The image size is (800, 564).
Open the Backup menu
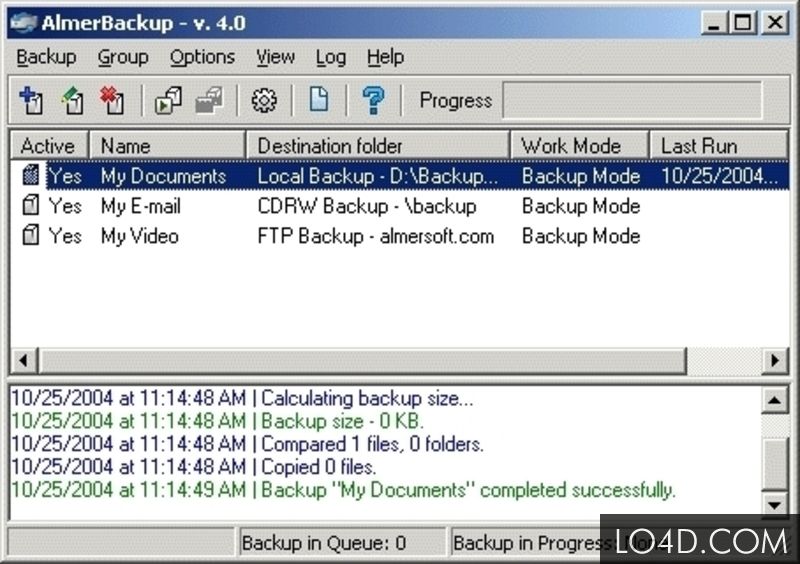pos(46,57)
